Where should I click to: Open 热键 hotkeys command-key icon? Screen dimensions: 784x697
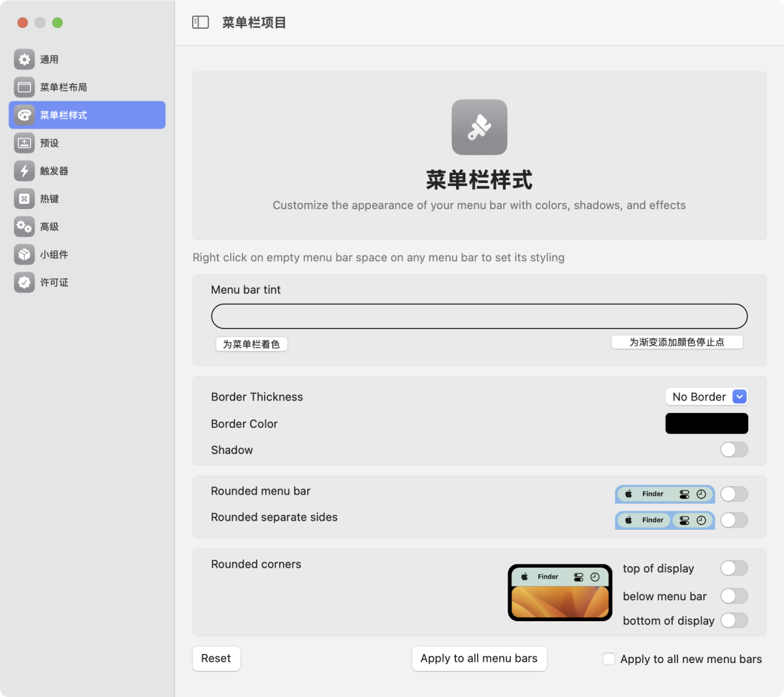24,199
